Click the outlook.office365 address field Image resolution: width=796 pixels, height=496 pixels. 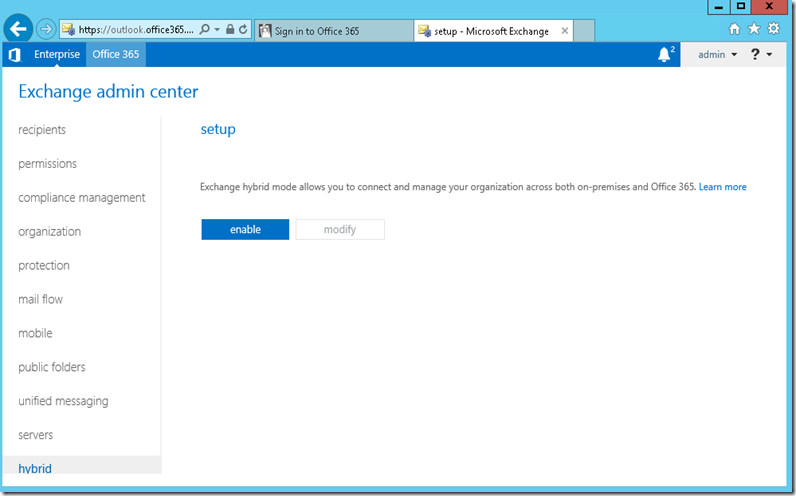click(x=136, y=29)
